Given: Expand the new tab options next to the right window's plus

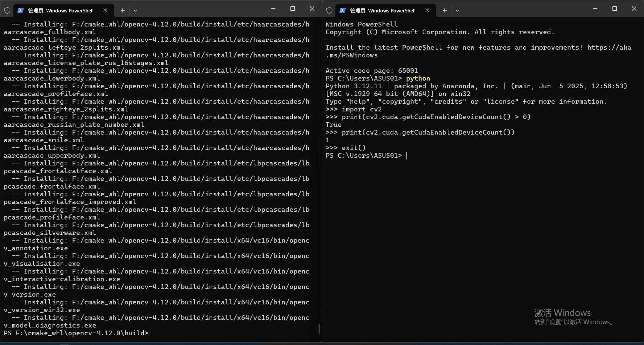Looking at the screenshot, I should (x=457, y=10).
